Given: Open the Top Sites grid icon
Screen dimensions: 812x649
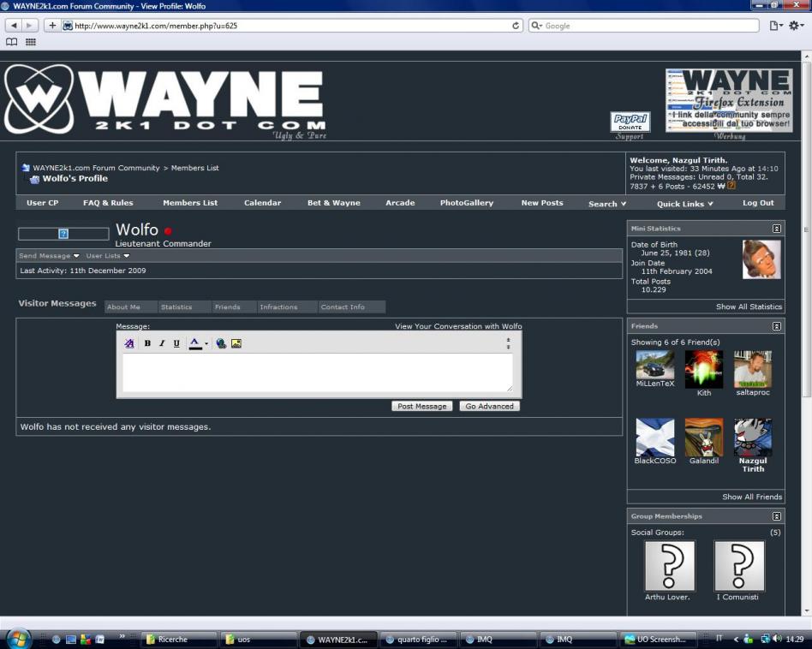Looking at the screenshot, I should pyautogui.click(x=31, y=42).
